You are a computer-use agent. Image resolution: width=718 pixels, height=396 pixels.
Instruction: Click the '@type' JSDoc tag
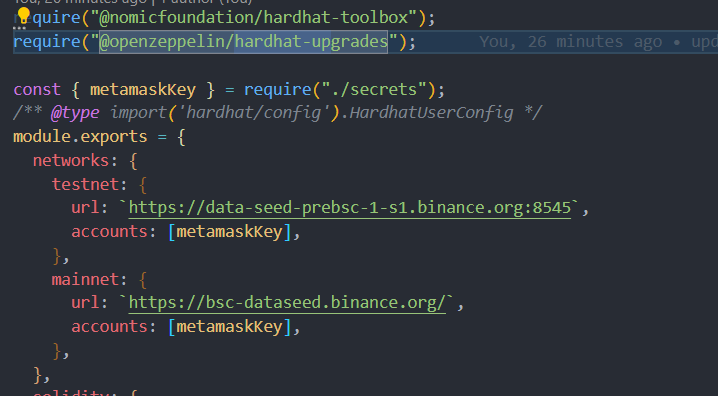coord(75,113)
